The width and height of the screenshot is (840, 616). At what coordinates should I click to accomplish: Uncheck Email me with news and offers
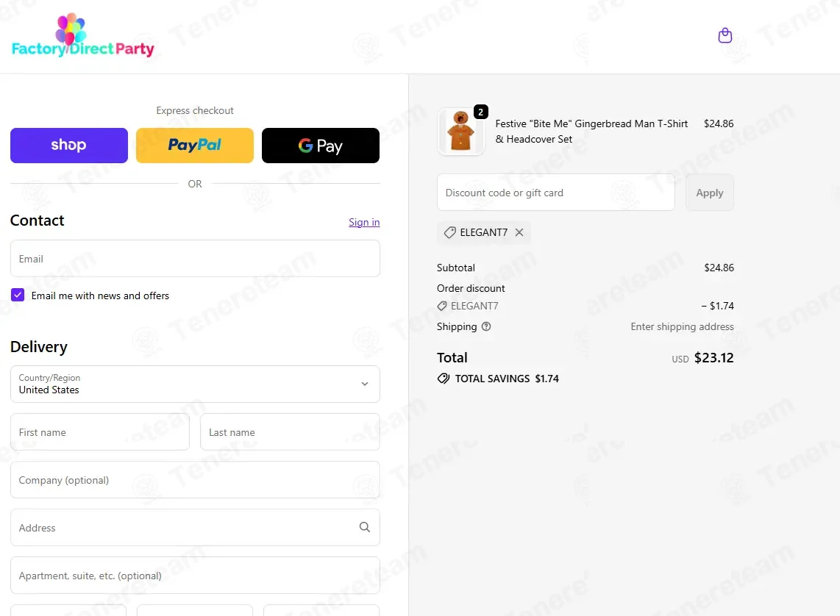point(18,295)
